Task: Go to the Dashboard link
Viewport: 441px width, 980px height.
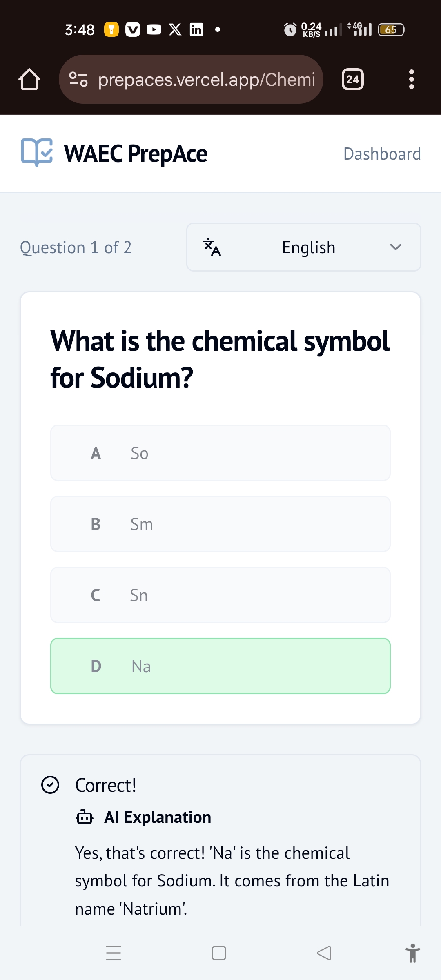Action: pos(382,154)
